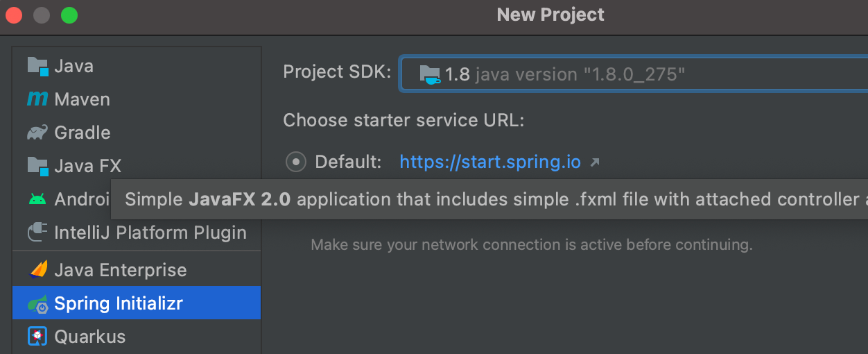Choose Maven project type in list
The height and width of the screenshot is (354, 868).
pos(82,99)
